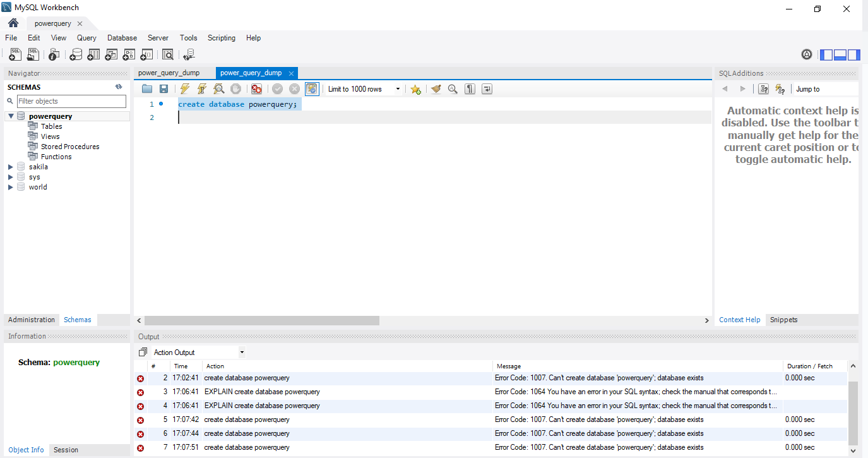Image resolution: width=868 pixels, height=458 pixels.
Task: Open the Server menu
Action: (158, 38)
